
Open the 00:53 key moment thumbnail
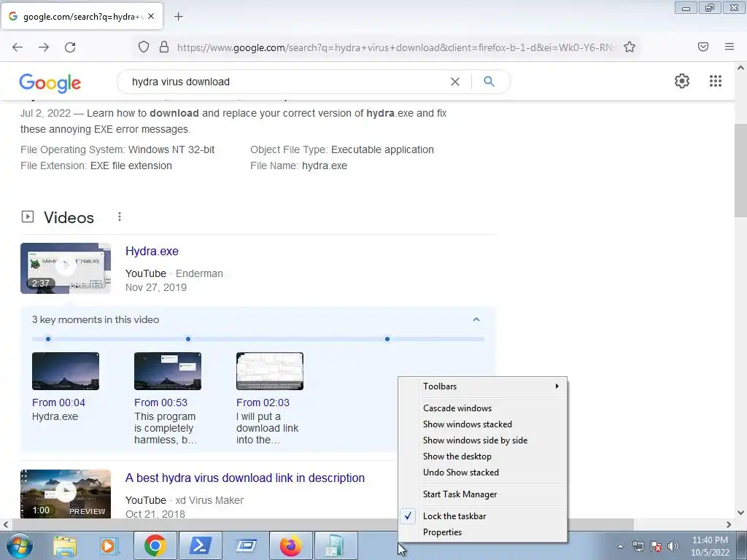[x=168, y=371]
